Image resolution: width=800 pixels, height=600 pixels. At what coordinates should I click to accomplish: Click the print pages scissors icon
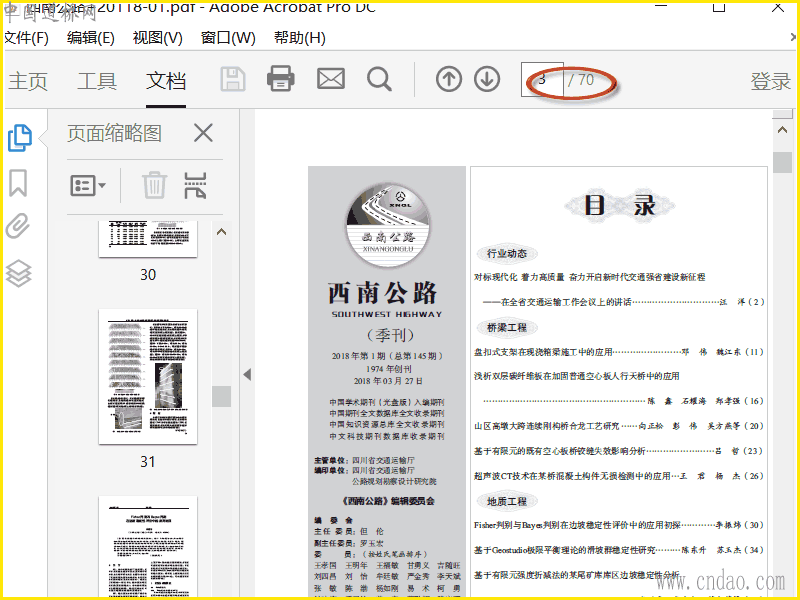pyautogui.click(x=195, y=185)
